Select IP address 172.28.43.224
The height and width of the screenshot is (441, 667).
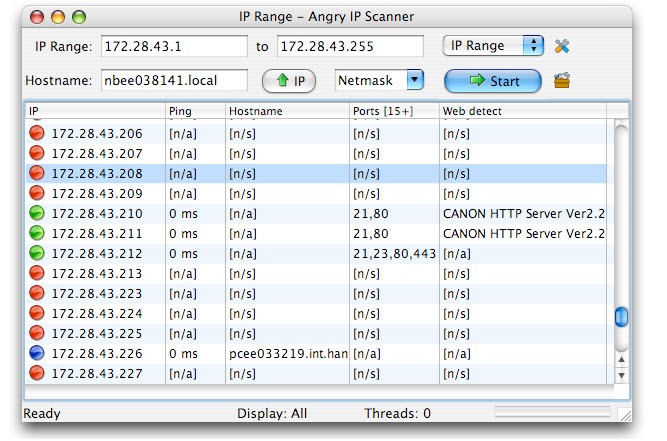(x=97, y=313)
